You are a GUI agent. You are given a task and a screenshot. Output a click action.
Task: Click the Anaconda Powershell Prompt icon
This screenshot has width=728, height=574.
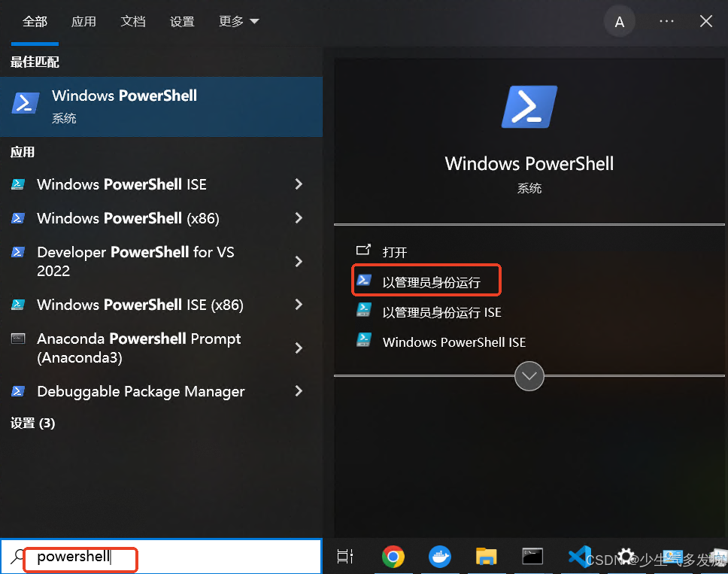pyautogui.click(x=17, y=339)
